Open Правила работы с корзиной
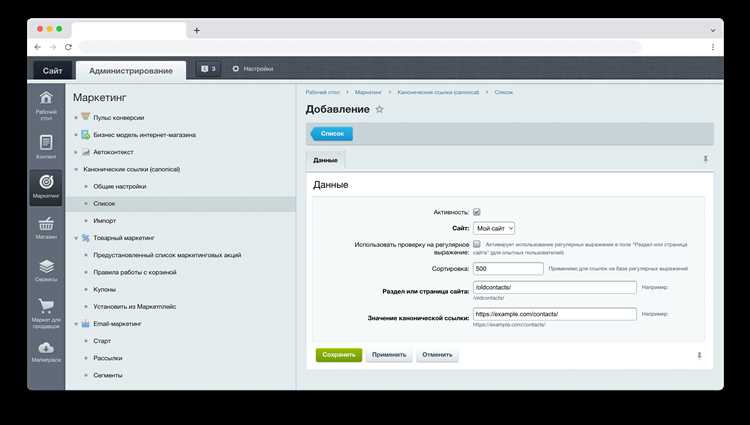The width and height of the screenshot is (750, 425). (135, 272)
